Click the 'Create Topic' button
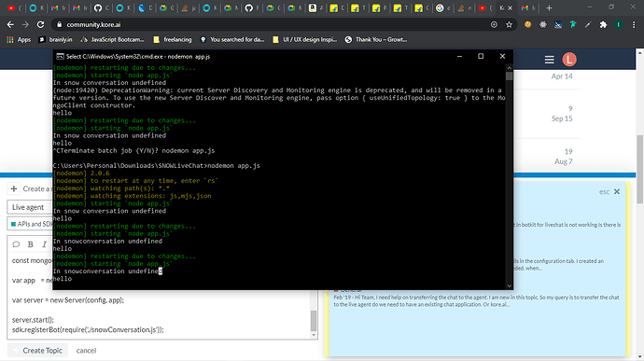Screen dimensions: 644x361 coord(37,351)
